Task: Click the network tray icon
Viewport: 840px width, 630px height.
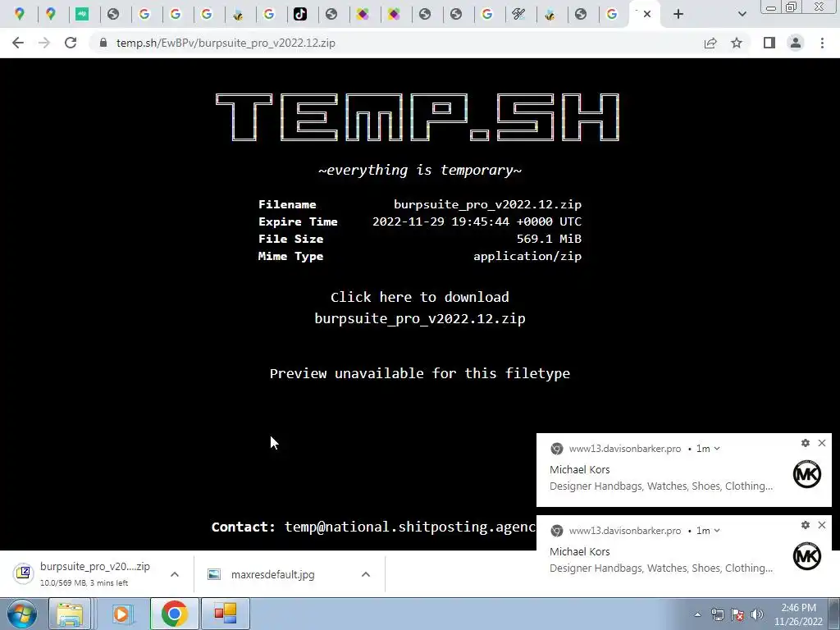Action: click(717, 614)
